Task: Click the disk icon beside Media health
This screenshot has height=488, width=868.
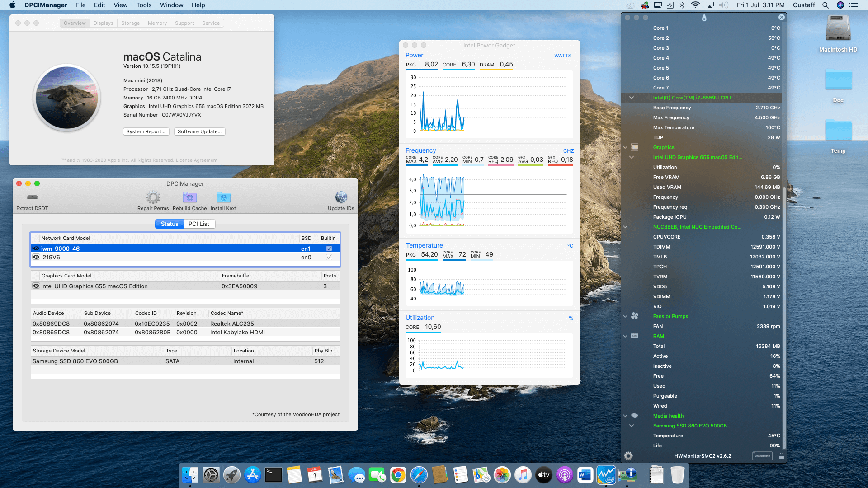Action: [x=635, y=416]
